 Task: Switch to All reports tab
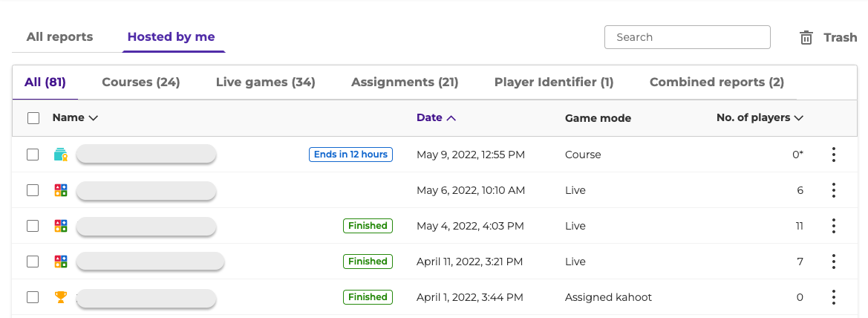pyautogui.click(x=60, y=37)
